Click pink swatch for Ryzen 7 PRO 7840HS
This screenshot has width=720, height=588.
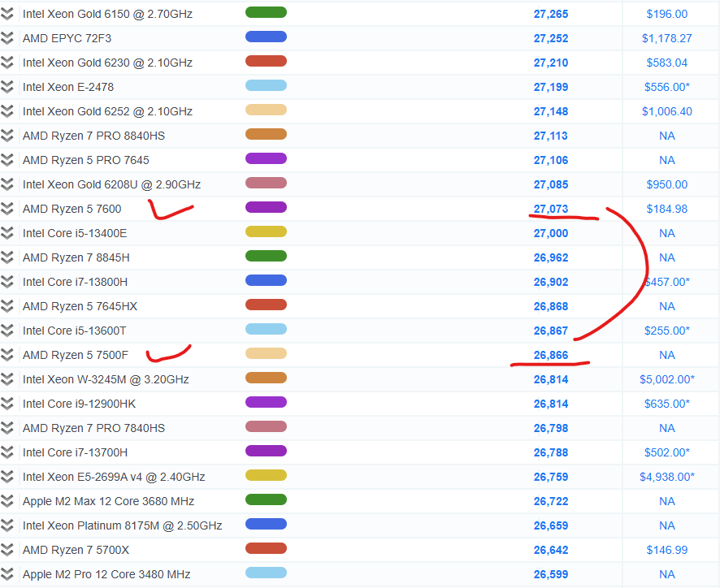[x=266, y=426]
